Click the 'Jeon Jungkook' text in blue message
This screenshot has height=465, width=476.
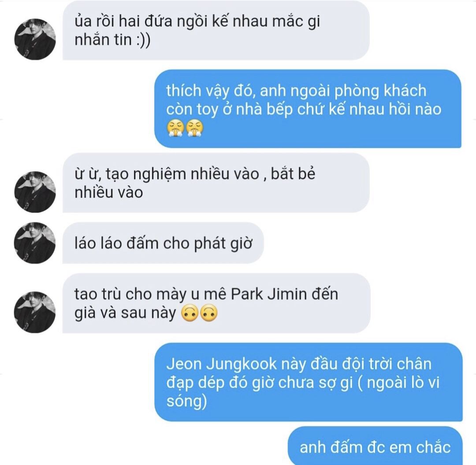tap(222, 365)
